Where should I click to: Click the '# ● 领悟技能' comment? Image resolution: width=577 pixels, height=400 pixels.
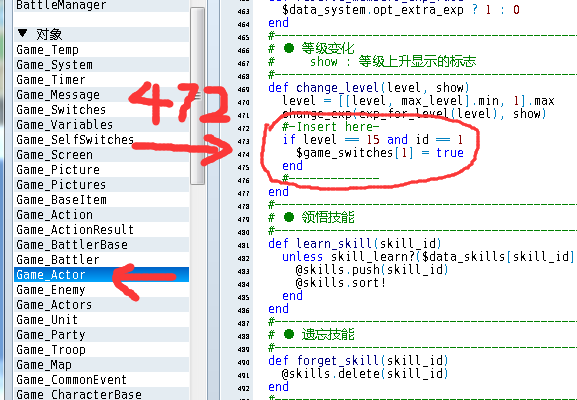click(311, 217)
